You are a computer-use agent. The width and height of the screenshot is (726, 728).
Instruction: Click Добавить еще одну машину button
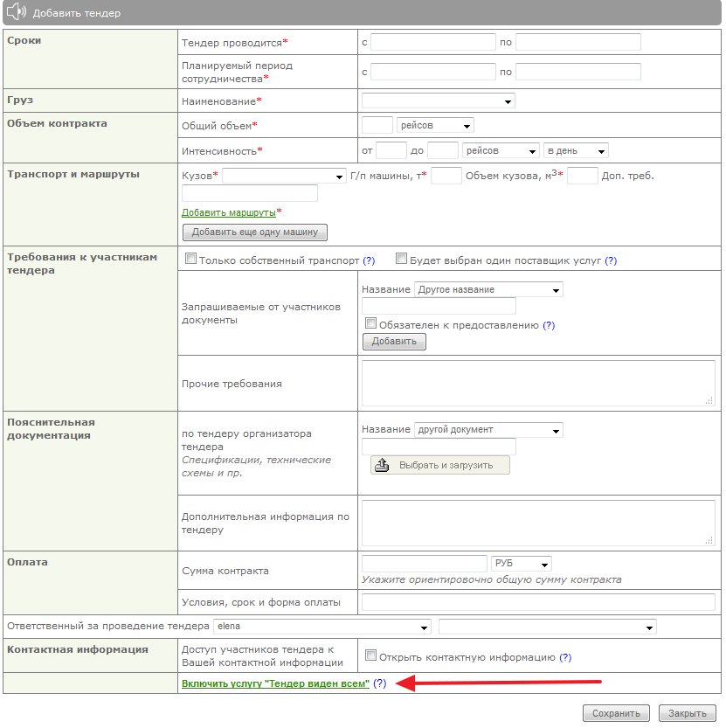click(254, 232)
